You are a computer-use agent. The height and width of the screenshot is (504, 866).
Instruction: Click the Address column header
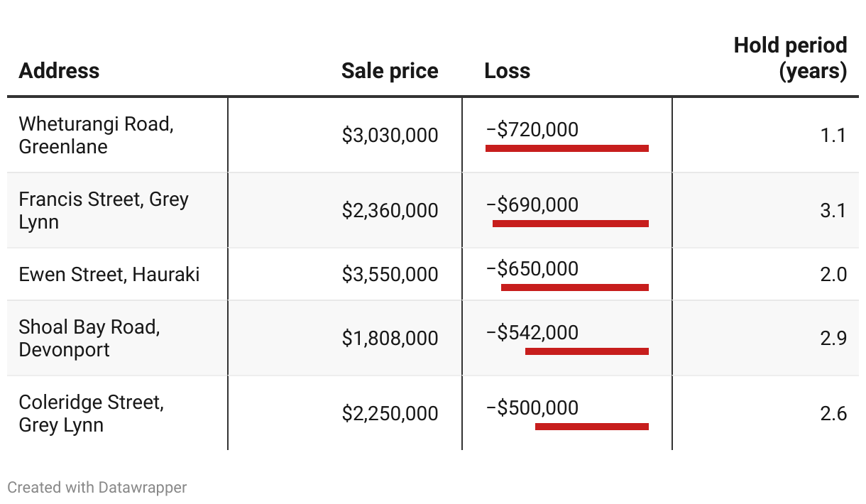(59, 71)
